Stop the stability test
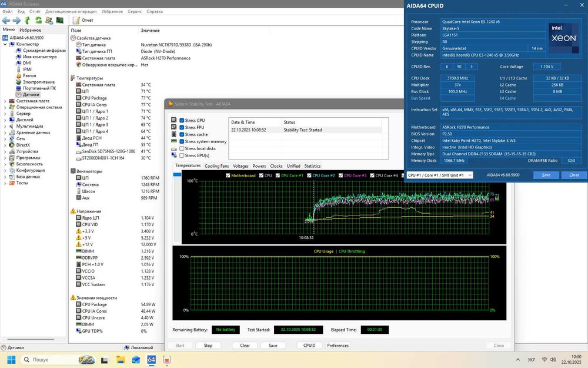Screen dimensions: 588x368 208,346
